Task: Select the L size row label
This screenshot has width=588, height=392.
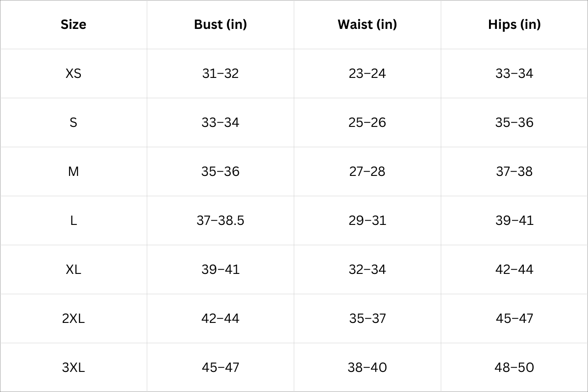Action: [x=73, y=220]
